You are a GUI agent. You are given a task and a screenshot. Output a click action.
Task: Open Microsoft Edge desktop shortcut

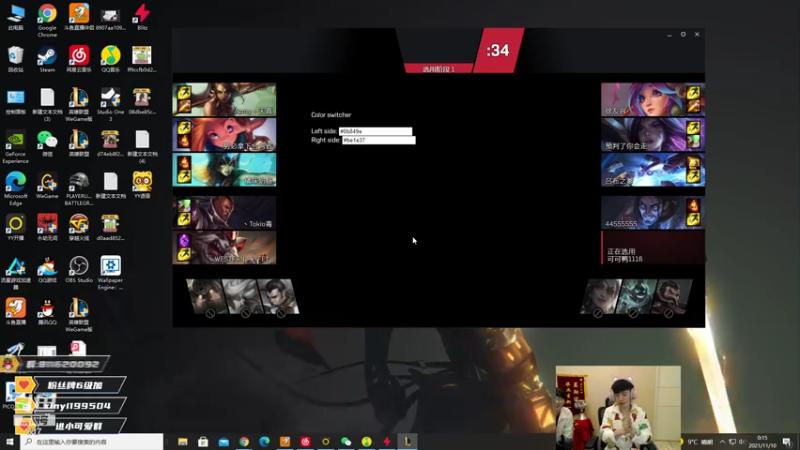(15, 189)
